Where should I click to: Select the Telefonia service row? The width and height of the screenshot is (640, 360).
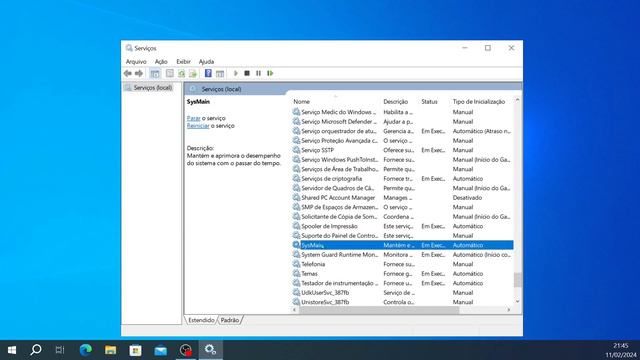tap(402, 264)
